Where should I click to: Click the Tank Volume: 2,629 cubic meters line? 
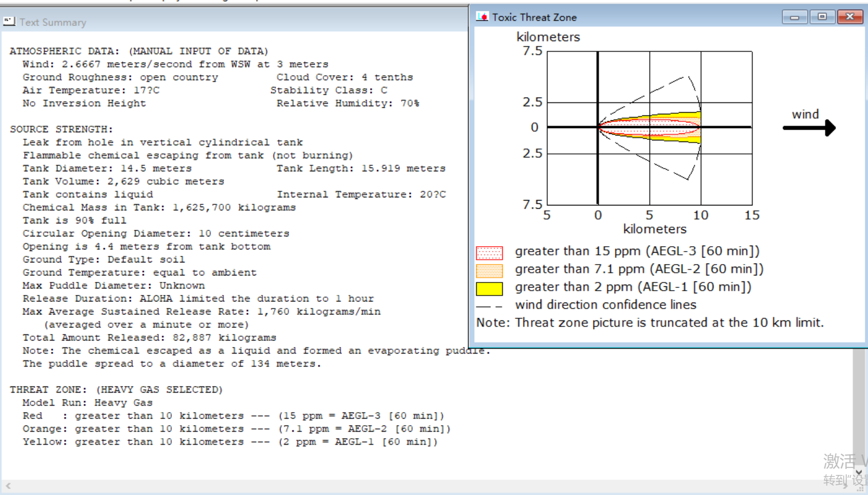click(123, 181)
